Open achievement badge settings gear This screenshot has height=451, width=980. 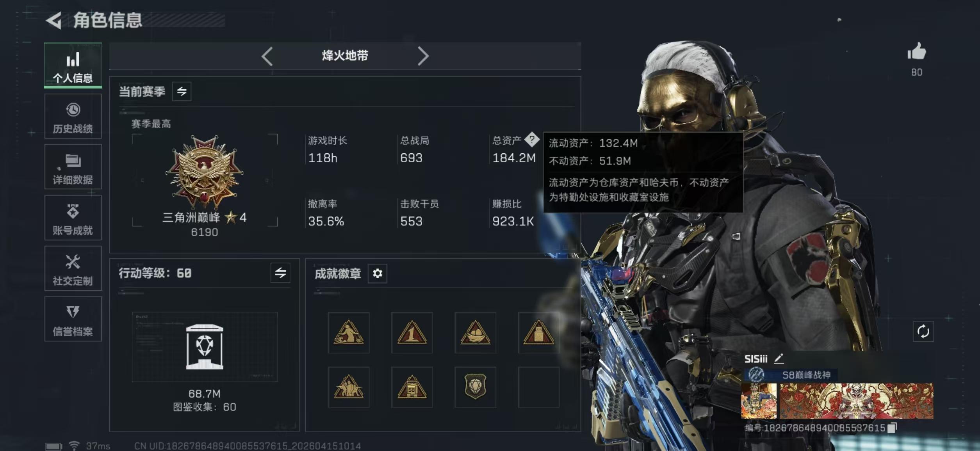point(377,273)
